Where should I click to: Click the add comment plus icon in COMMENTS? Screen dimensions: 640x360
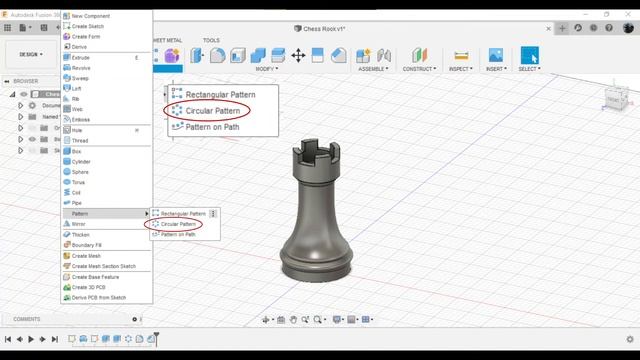(x=134, y=319)
